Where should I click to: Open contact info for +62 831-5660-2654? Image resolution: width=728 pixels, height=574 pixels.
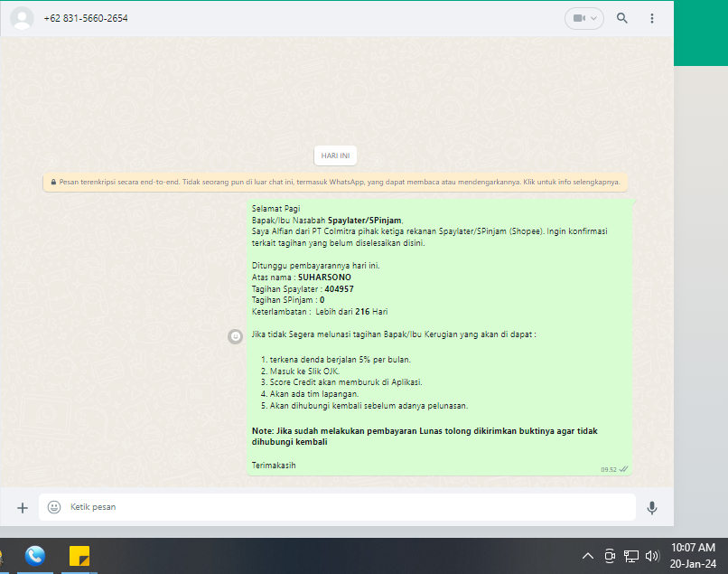(x=86, y=18)
